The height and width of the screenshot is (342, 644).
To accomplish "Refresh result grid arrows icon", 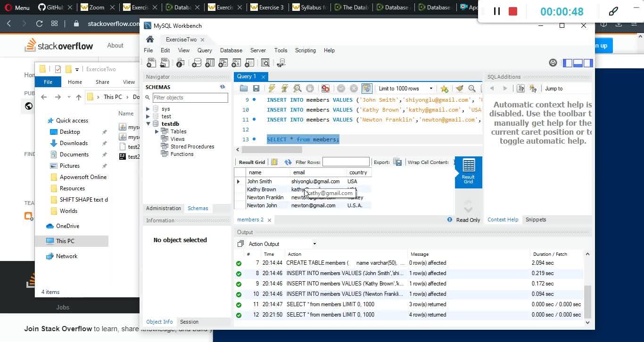I will 288,162.
